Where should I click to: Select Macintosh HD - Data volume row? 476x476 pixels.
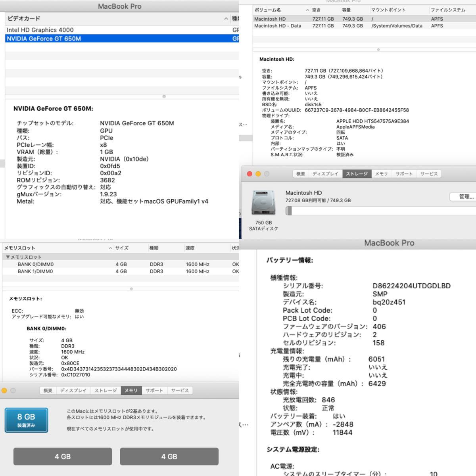pyautogui.click(x=364, y=26)
